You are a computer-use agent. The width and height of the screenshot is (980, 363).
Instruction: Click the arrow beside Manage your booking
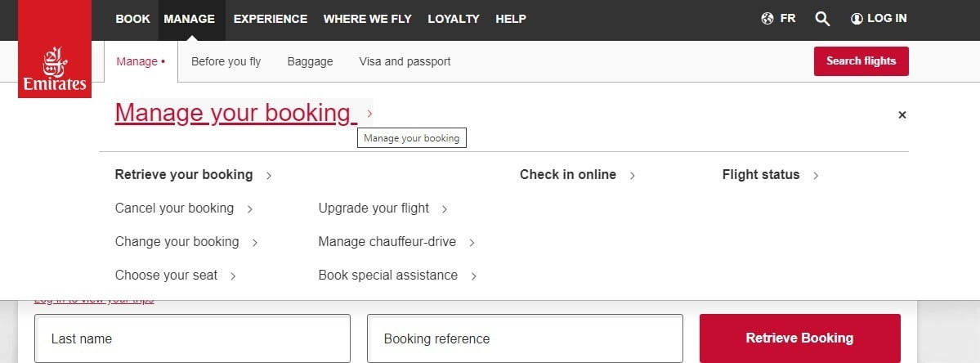pyautogui.click(x=369, y=114)
